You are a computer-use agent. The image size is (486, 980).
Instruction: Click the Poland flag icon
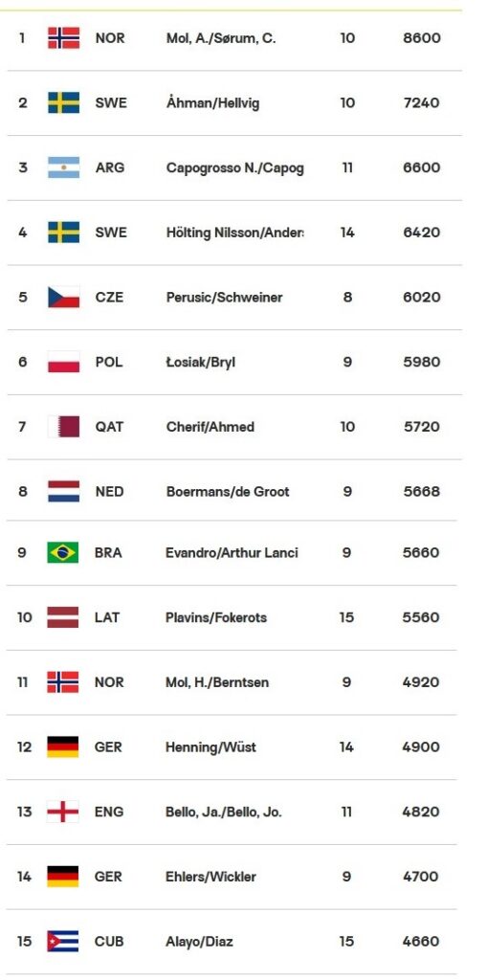[64, 362]
